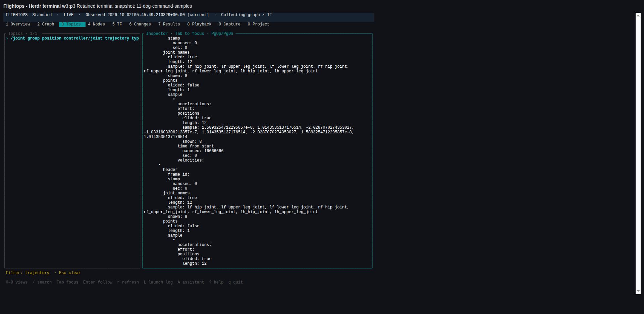Click the scrollbar up arrow
The height and width of the screenshot is (314, 644).
(x=638, y=15)
